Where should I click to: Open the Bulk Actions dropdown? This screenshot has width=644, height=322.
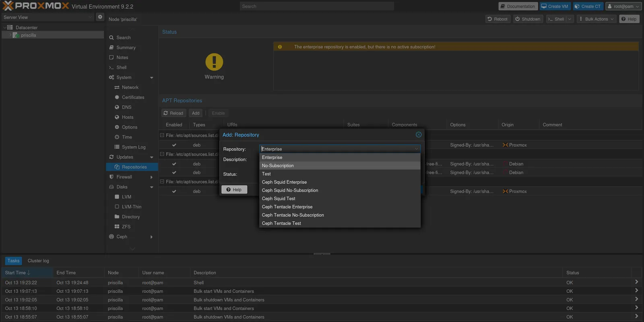(x=597, y=19)
